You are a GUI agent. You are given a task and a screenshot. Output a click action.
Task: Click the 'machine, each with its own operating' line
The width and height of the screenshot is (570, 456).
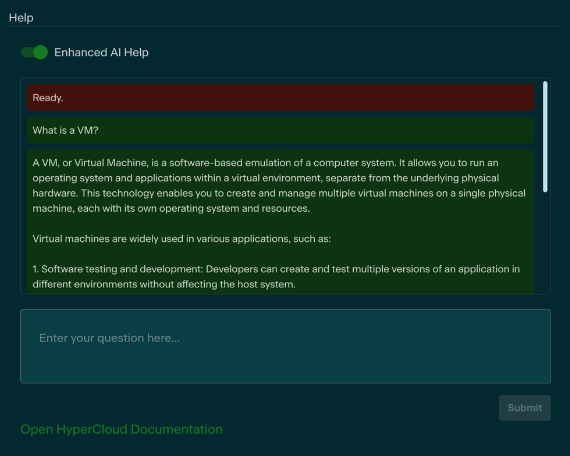click(171, 208)
